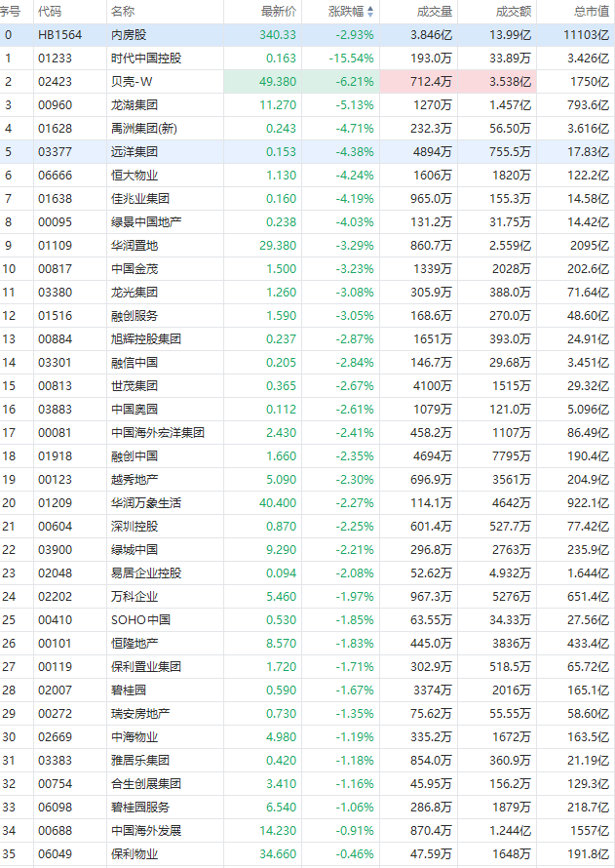Open 远洋集团 stock row
Viewport: 615px width, 868px height.
[308, 152]
